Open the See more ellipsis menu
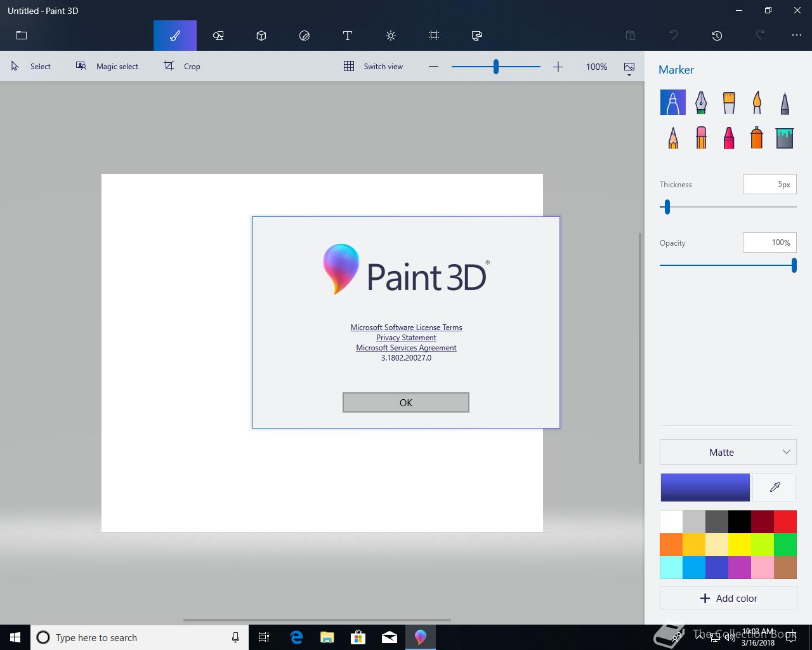 click(797, 36)
